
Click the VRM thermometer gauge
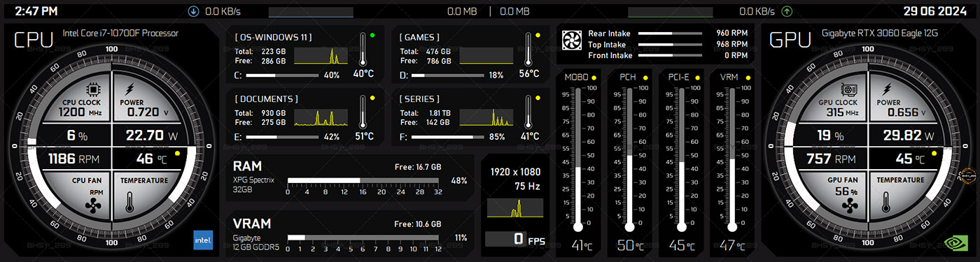coord(731,159)
